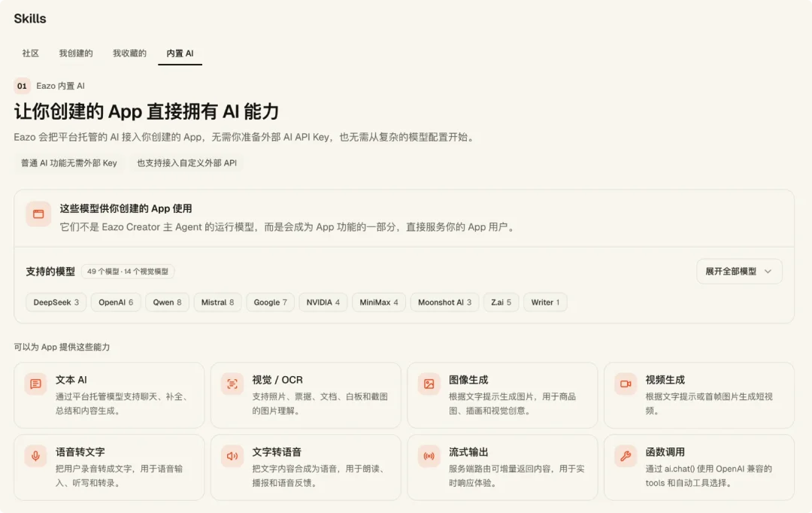Click the 文字转语音 speaker icon
812x513 pixels.
point(232,456)
